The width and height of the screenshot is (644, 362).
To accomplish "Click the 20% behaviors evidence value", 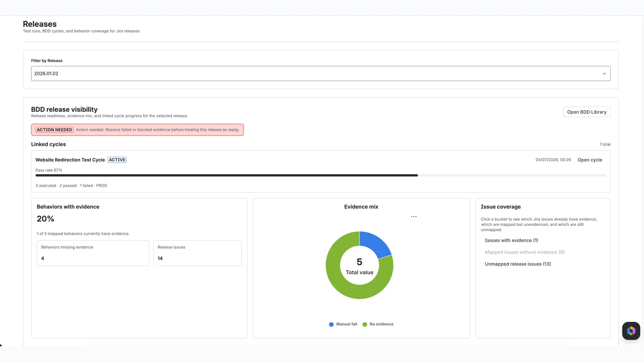I will click(x=45, y=219).
